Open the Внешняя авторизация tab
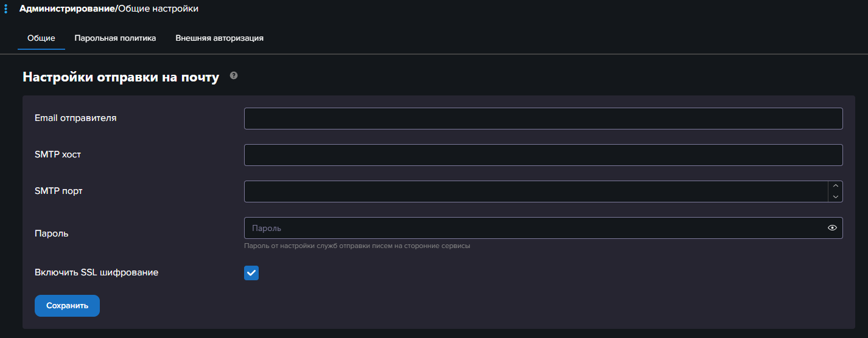This screenshot has height=338, width=868. point(219,38)
